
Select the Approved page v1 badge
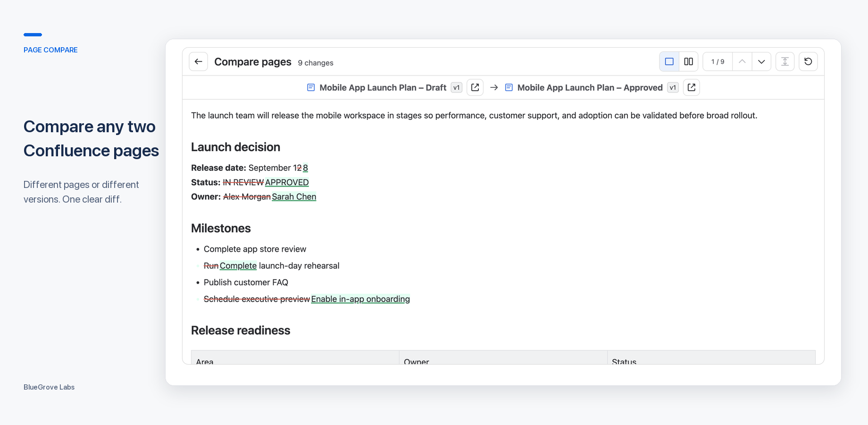coord(673,87)
